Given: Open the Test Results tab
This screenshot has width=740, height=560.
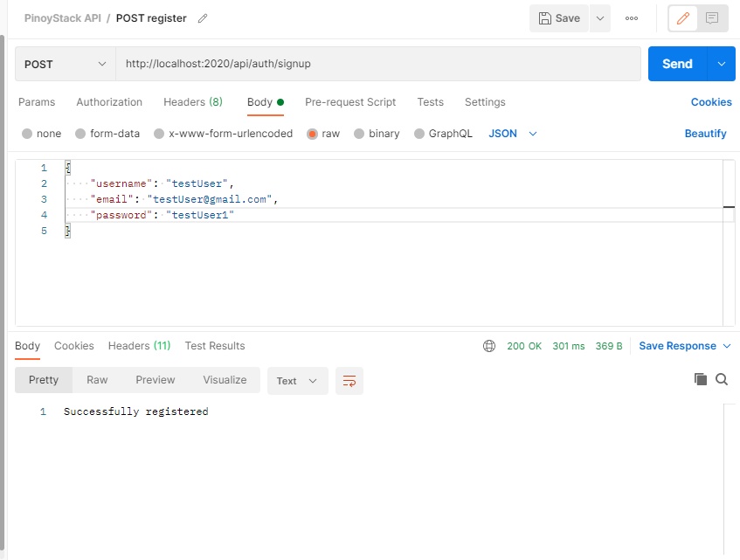Looking at the screenshot, I should click(x=215, y=345).
